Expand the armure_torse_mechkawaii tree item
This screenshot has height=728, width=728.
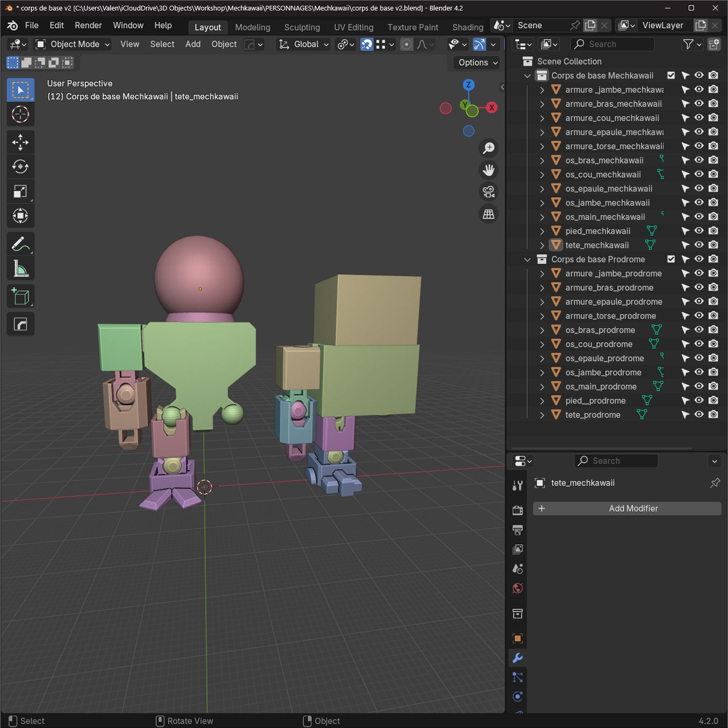pyautogui.click(x=542, y=147)
